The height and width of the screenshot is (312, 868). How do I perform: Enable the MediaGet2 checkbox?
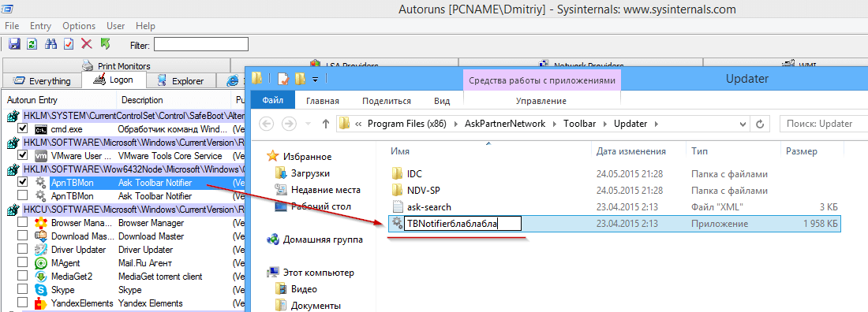[x=23, y=276]
